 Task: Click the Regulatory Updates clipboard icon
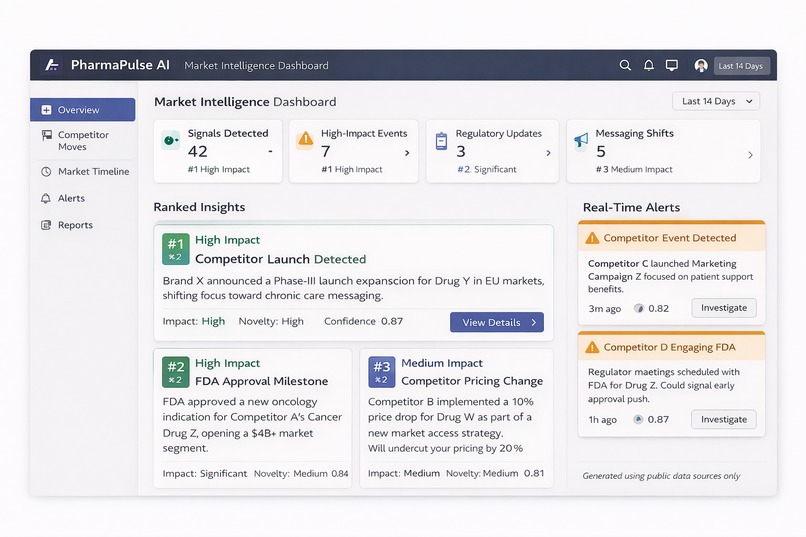tap(441, 141)
